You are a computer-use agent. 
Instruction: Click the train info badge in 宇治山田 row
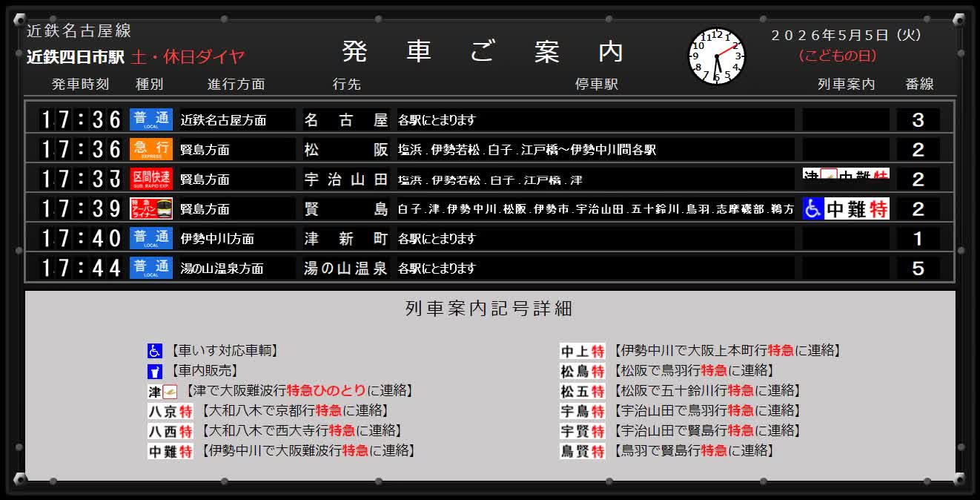tap(846, 174)
